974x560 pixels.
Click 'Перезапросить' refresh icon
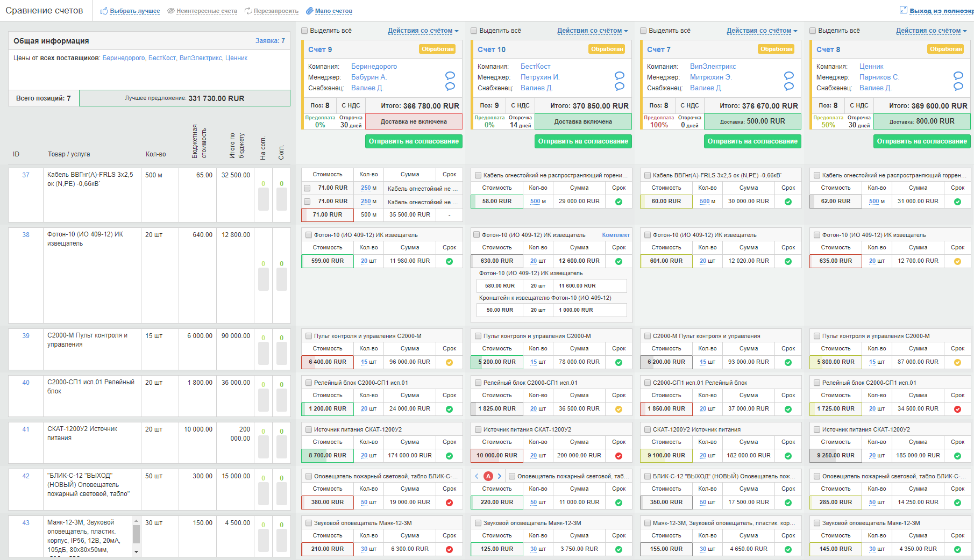(x=248, y=11)
